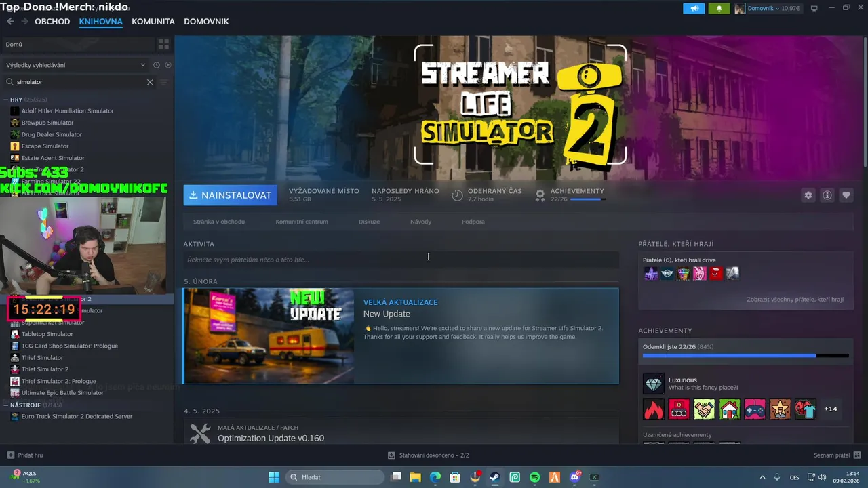The height and width of the screenshot is (488, 868).
Task: Clear the simulator search text
Action: click(150, 82)
